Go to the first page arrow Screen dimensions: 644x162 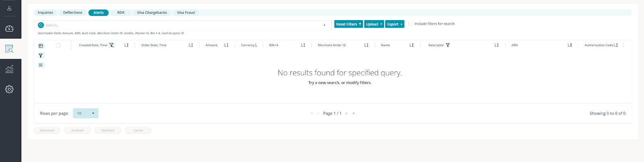(312, 113)
